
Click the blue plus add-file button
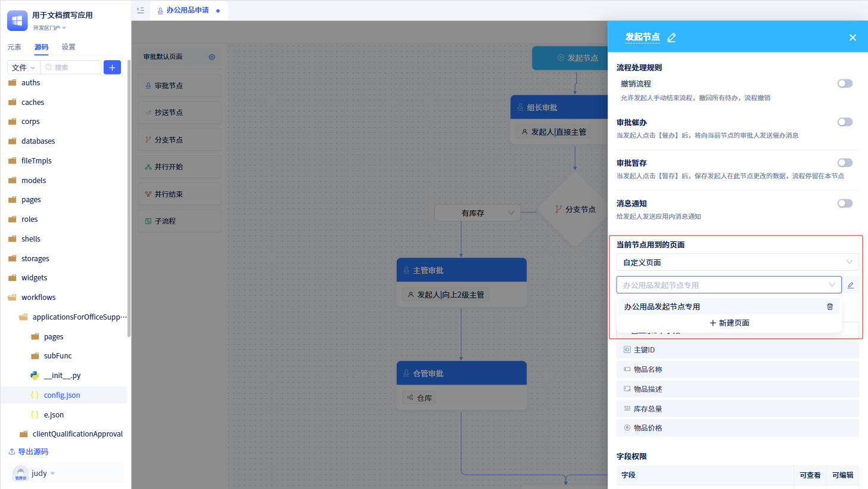pyautogui.click(x=112, y=67)
